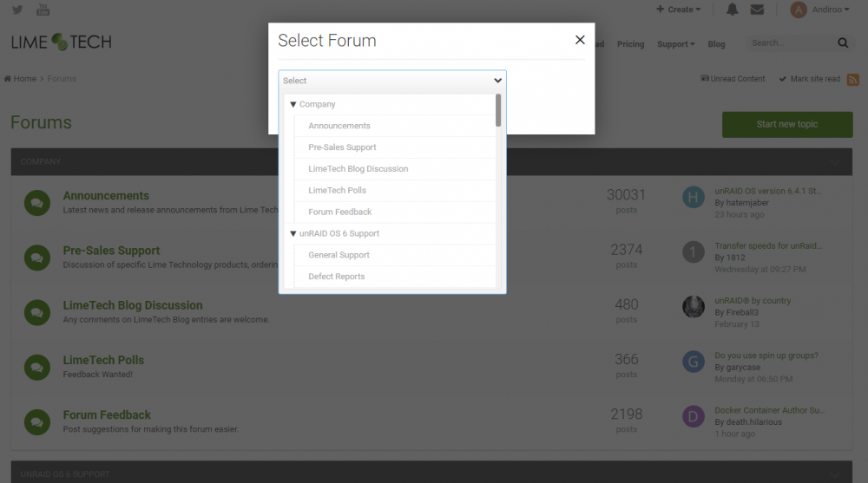Click the Andiroo user avatar
The height and width of the screenshot is (483, 868).
point(799,10)
